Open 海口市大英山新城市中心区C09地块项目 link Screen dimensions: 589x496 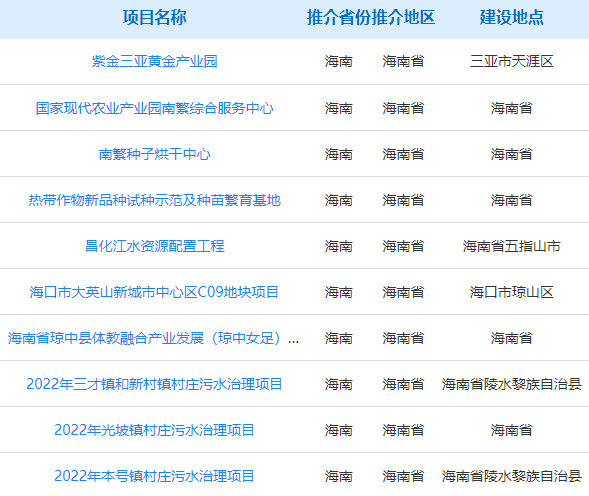154,292
